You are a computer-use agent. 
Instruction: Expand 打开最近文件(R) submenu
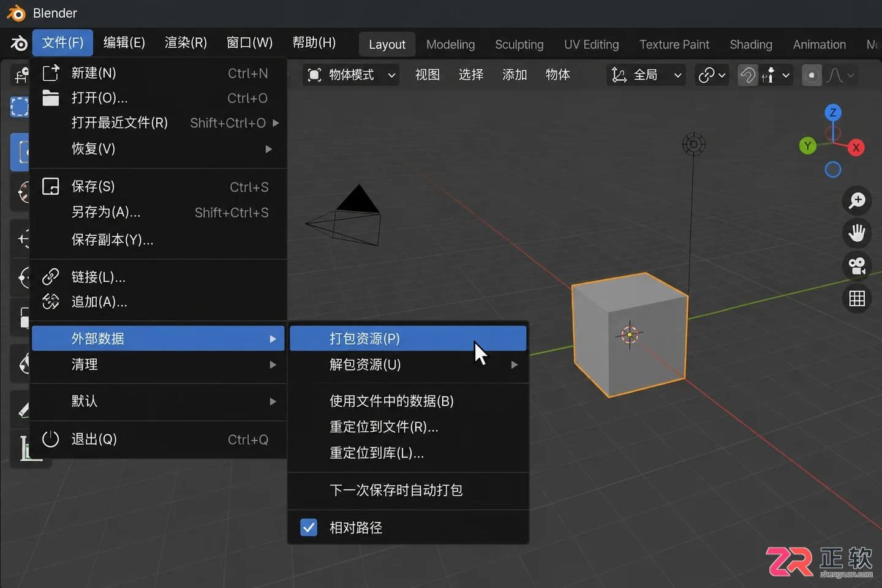[158, 123]
